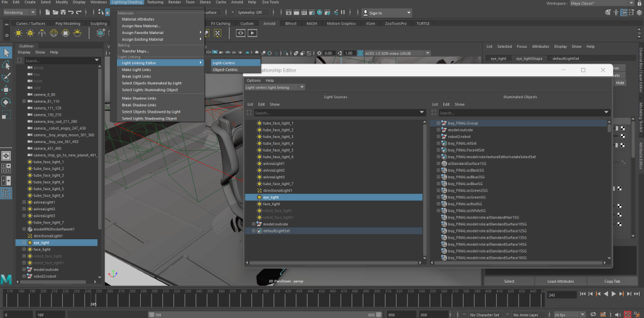Expand defaultLightSet in Light Sources
The image size is (644, 318).
pos(253,231)
